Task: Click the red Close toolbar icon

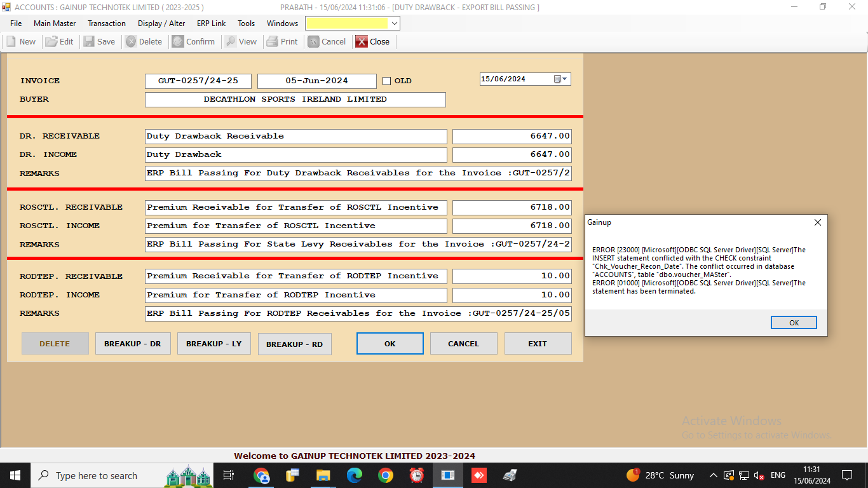Action: [x=362, y=42]
